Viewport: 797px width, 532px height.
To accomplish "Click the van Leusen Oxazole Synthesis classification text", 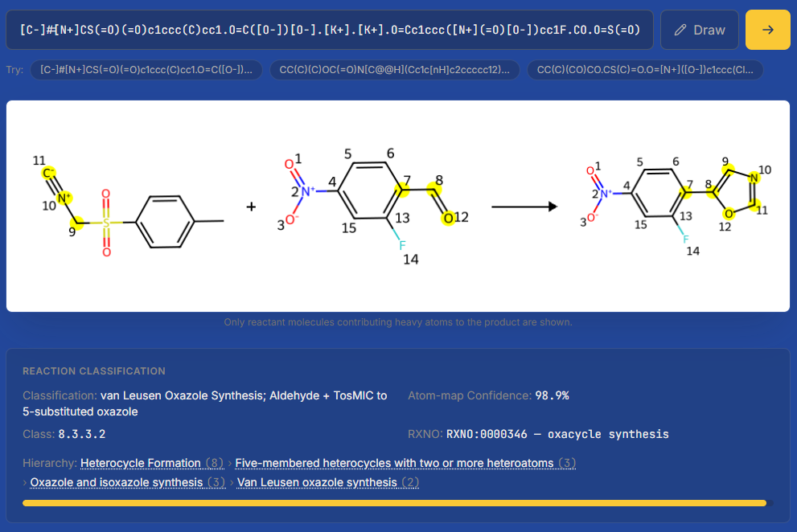I will click(x=205, y=403).
